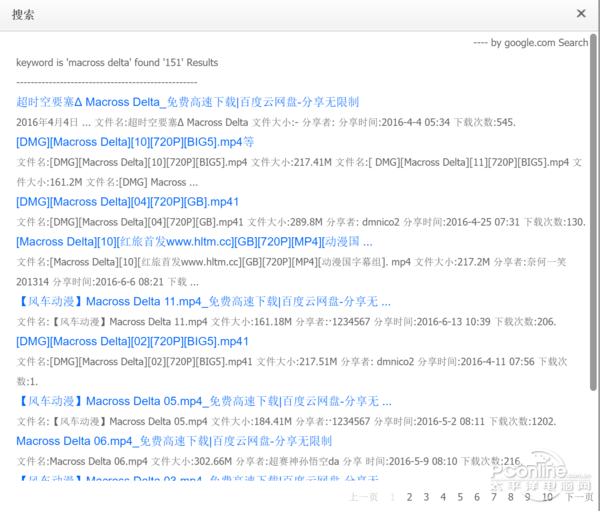The height and width of the screenshot is (511, 600).
Task: Click the description showing 文件大小:161.18M
Action: click(x=286, y=322)
